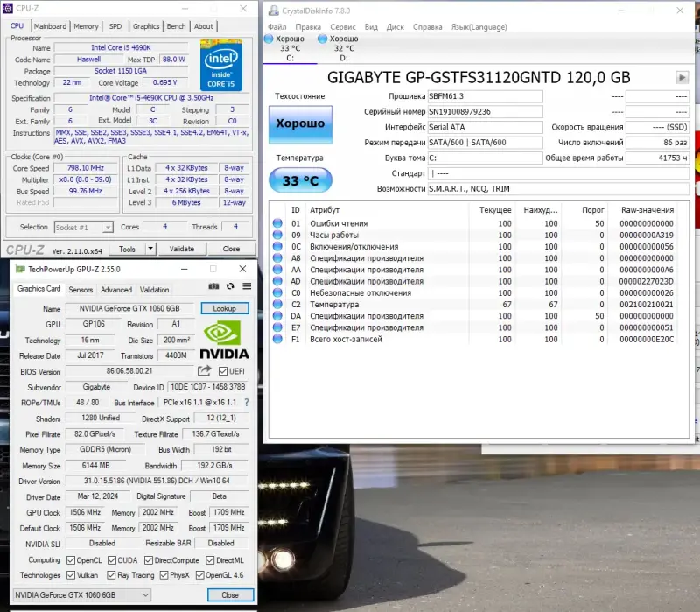
Task: Switch to the SPD tab in CPU-Z
Action: coord(115,26)
